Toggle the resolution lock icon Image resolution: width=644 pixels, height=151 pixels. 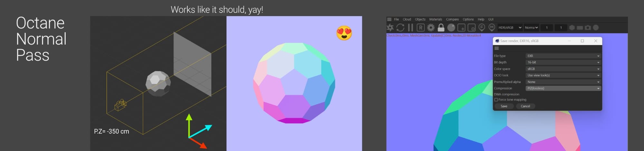441,28
